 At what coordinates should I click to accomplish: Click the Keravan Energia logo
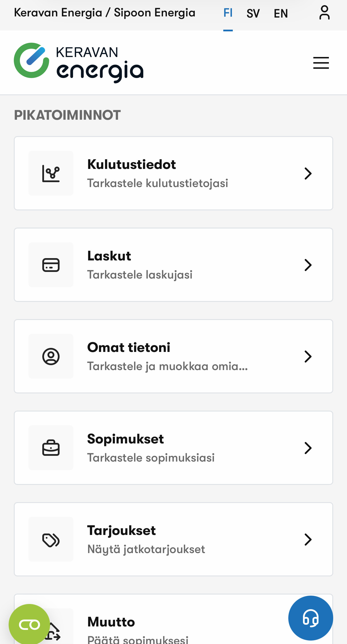click(x=79, y=63)
